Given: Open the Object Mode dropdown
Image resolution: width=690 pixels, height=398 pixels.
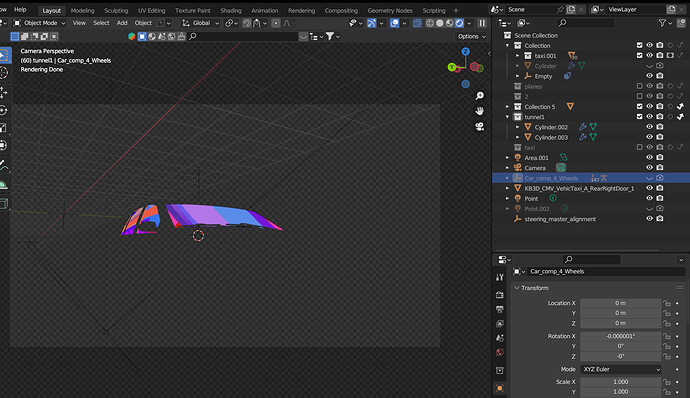Looking at the screenshot, I should [39, 23].
